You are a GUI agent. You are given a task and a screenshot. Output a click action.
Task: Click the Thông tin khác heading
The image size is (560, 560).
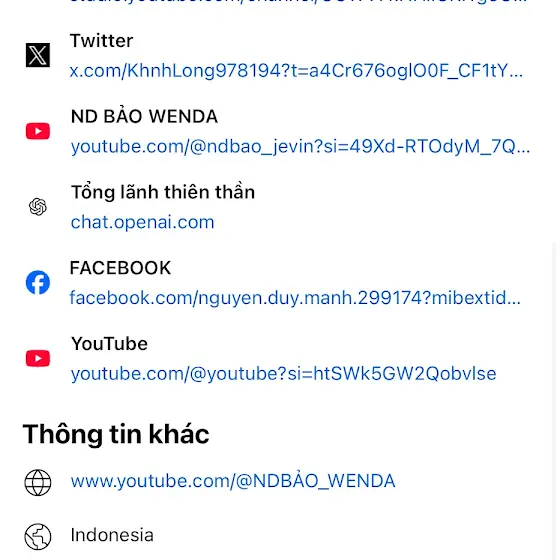click(116, 434)
